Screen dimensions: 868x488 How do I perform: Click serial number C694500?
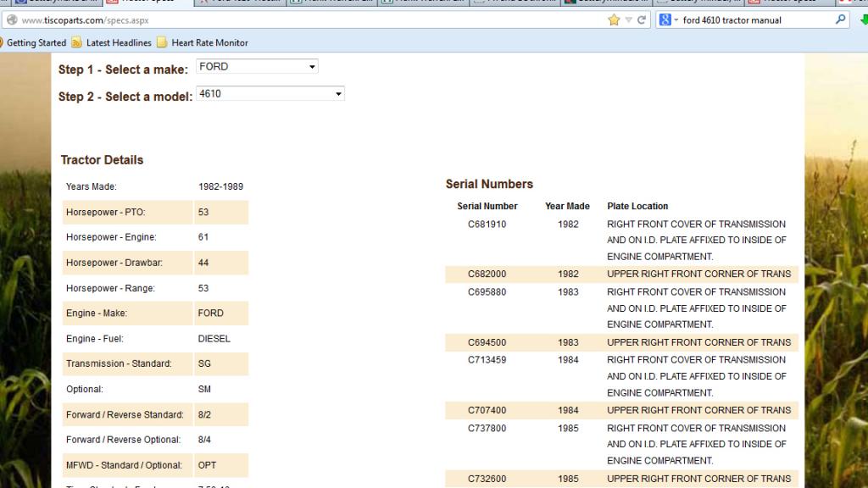pyautogui.click(x=487, y=342)
